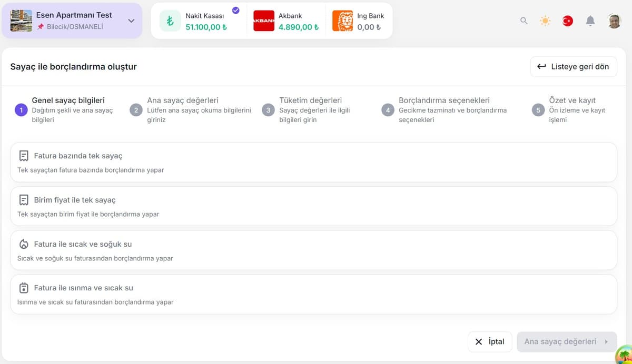
Task: Pick Fatura ile sıcak ve soğuk su
Action: 313,250
